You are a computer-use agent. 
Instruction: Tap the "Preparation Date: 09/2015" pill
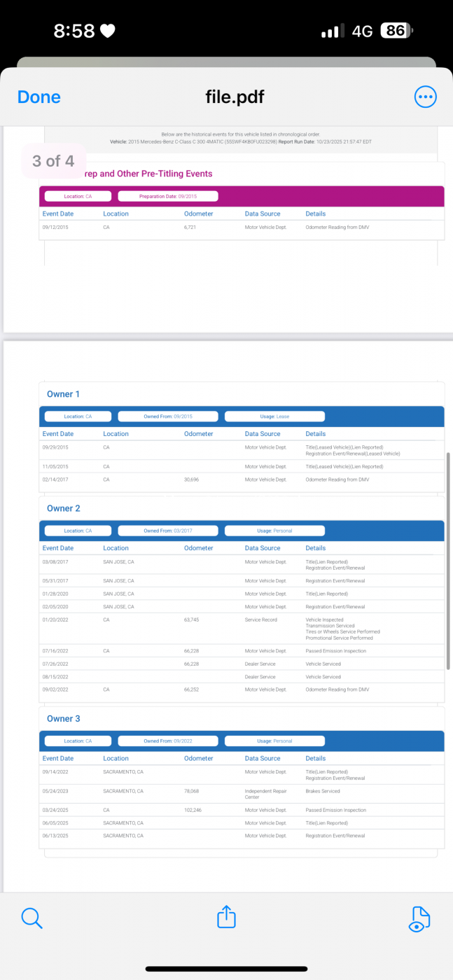[168, 197]
